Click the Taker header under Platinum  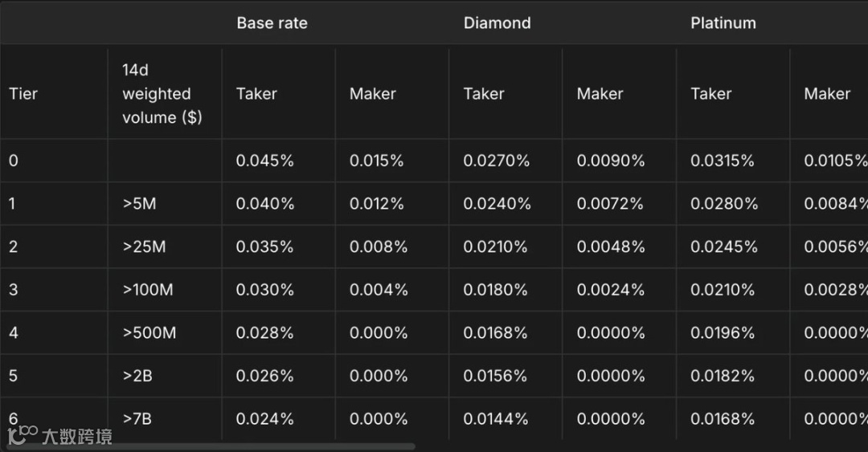(710, 94)
